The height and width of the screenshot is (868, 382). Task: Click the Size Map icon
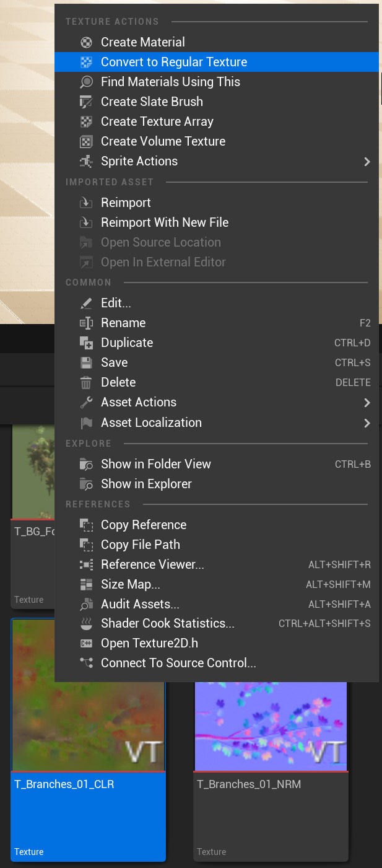87,584
